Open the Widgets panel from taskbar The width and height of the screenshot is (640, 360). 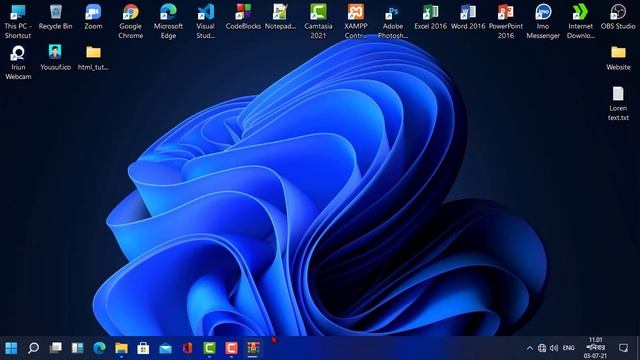click(x=78, y=348)
